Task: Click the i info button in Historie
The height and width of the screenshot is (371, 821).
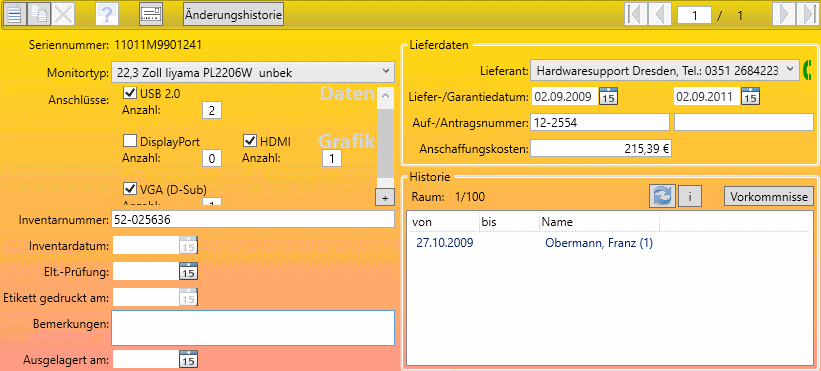Action: tap(690, 197)
